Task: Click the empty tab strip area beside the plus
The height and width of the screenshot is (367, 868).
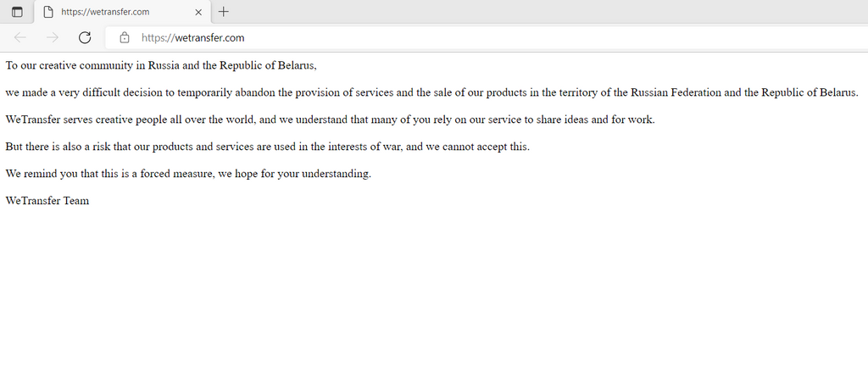Action: (548, 12)
